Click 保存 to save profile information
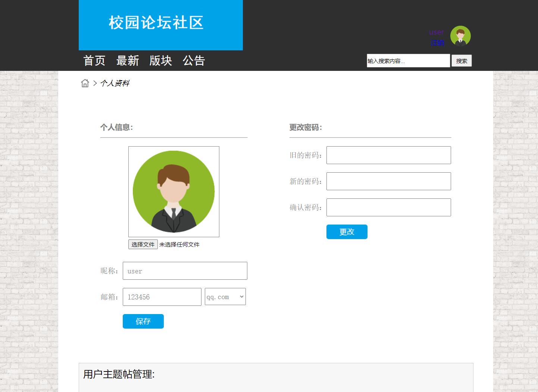The width and height of the screenshot is (538, 392). click(143, 321)
